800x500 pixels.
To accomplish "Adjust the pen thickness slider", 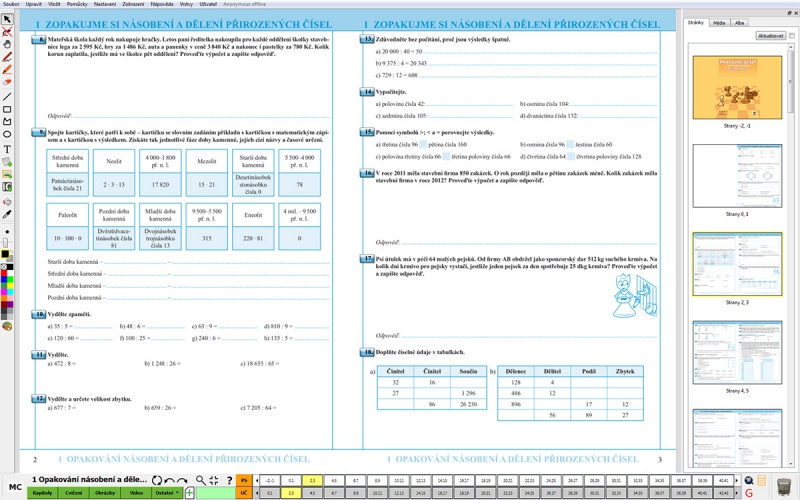I will click(6, 242).
